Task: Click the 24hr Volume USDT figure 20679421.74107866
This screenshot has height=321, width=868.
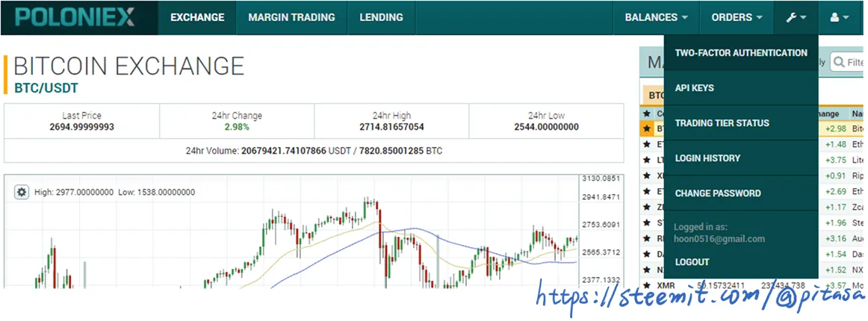Action: click(284, 151)
